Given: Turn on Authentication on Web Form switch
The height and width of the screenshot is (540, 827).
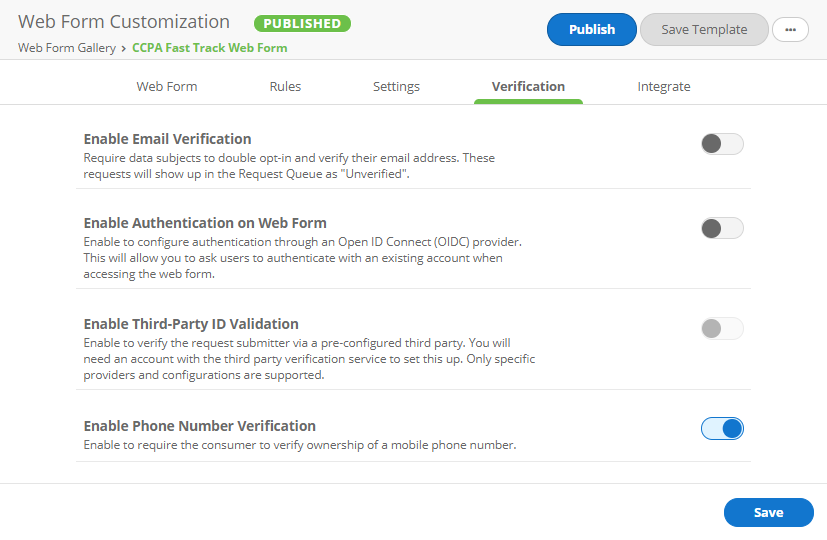Looking at the screenshot, I should 722,228.
